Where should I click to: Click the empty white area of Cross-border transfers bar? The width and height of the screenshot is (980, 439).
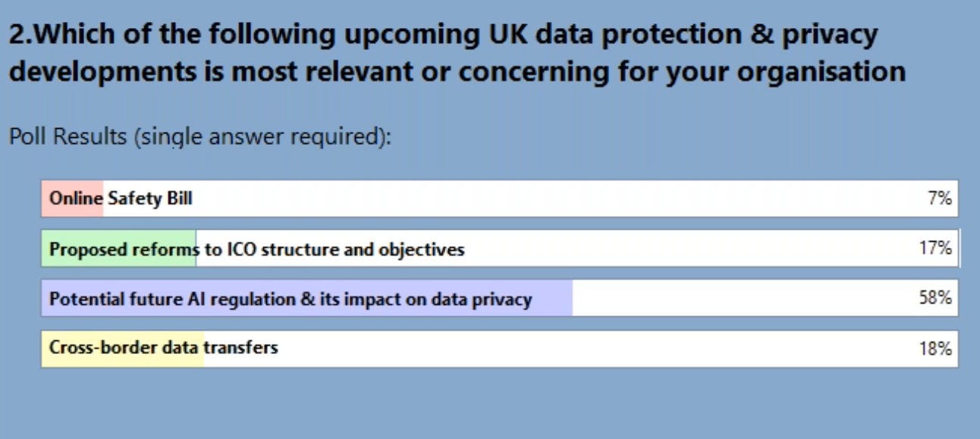pyautogui.click(x=607, y=350)
